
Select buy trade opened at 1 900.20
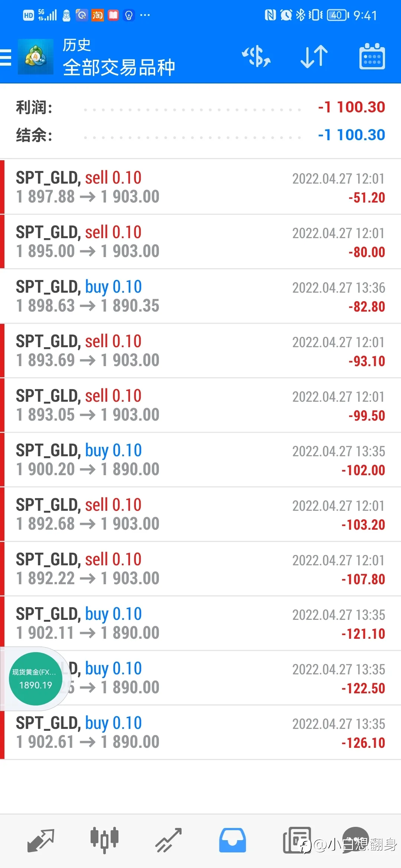(200, 460)
